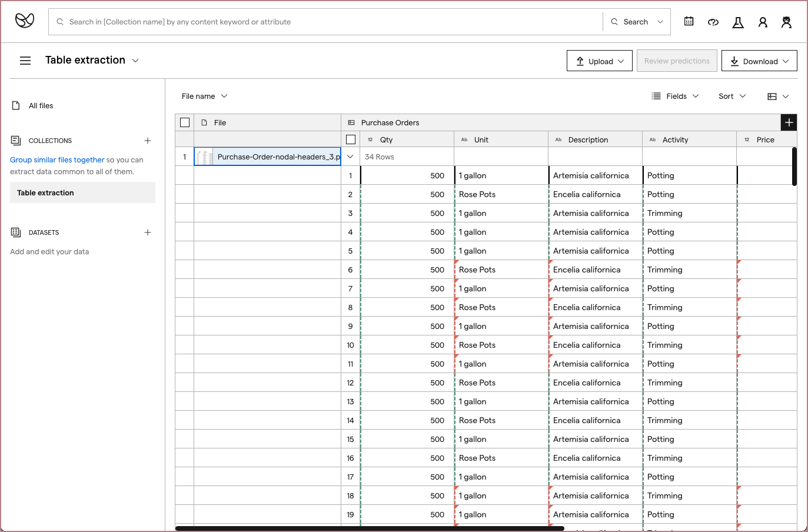808x532 pixels.
Task: Open the Table extraction title dropdown menu
Action: tap(136, 60)
